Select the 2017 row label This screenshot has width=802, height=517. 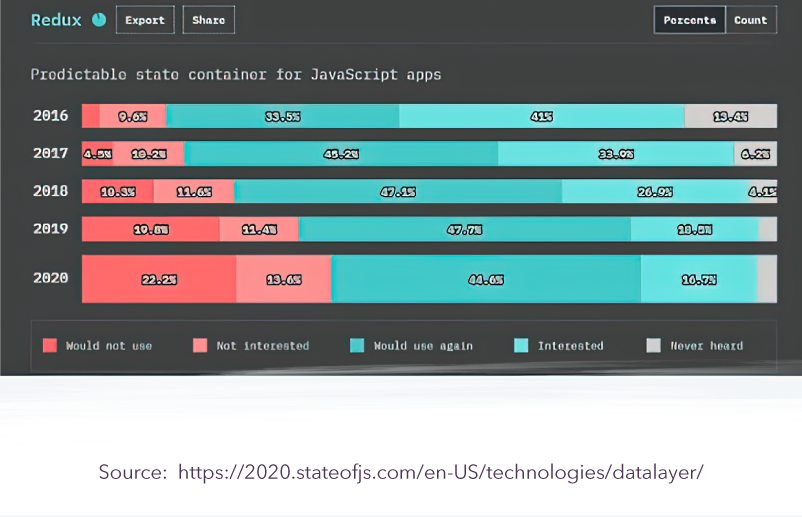click(x=50, y=153)
